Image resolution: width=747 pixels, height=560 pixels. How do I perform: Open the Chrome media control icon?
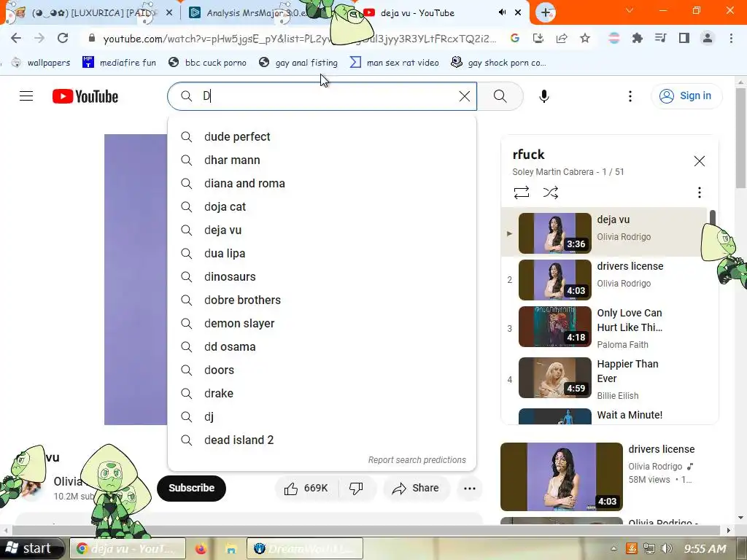660,38
